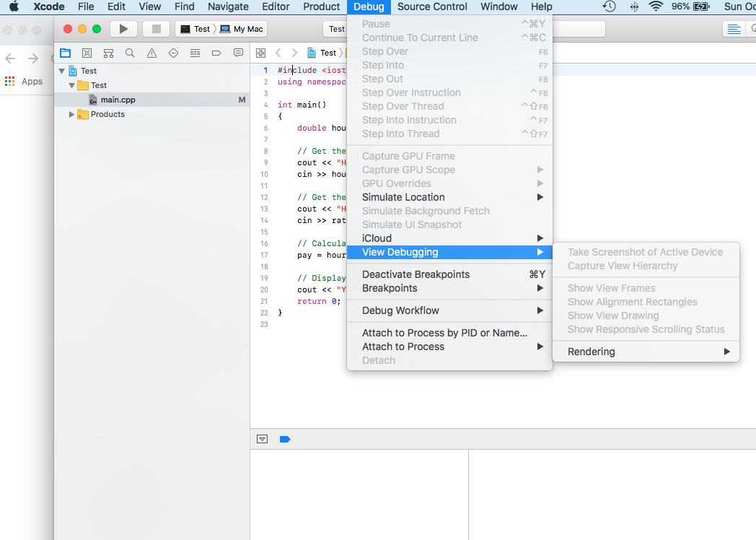Click the Bluetooth status icon
This screenshot has height=540, width=756.
[634, 6]
